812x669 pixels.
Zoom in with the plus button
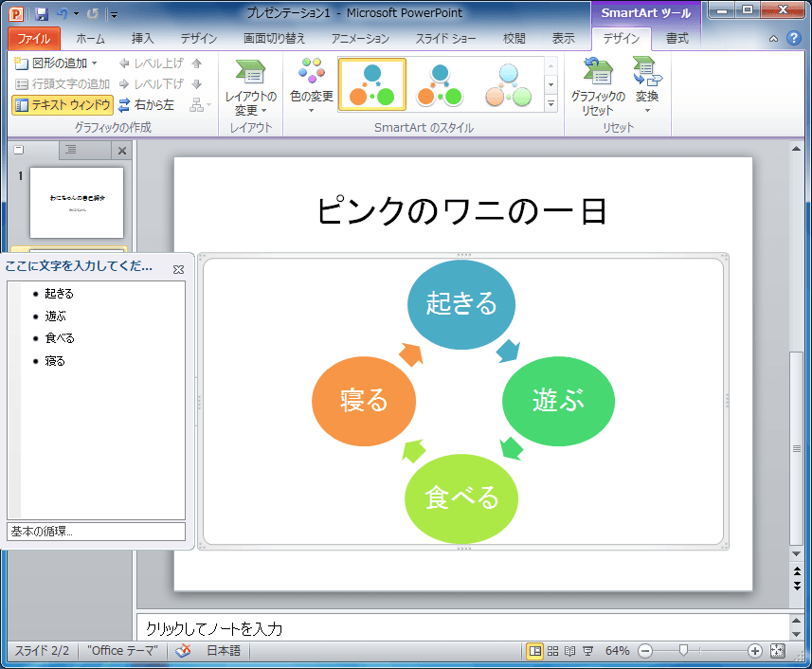pos(755,651)
